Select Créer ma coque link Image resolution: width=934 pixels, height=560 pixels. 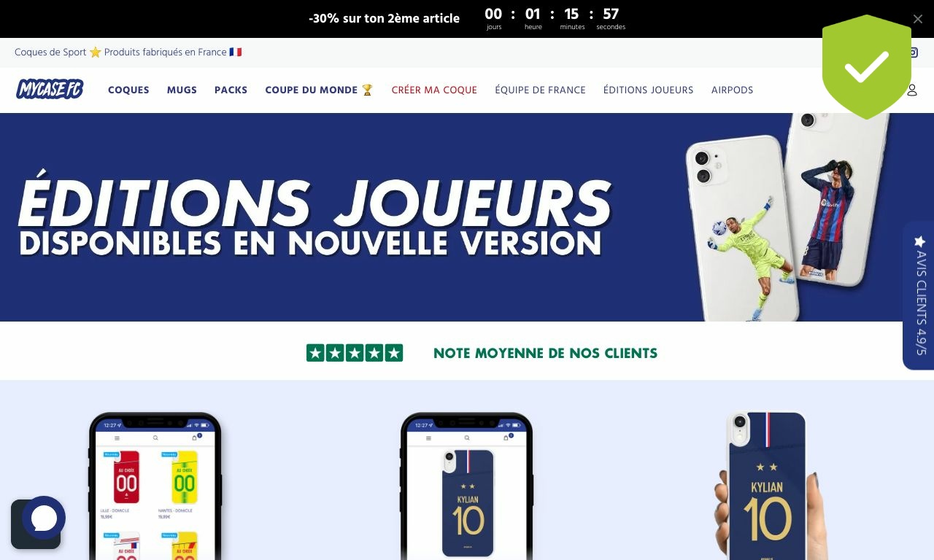pyautogui.click(x=434, y=90)
